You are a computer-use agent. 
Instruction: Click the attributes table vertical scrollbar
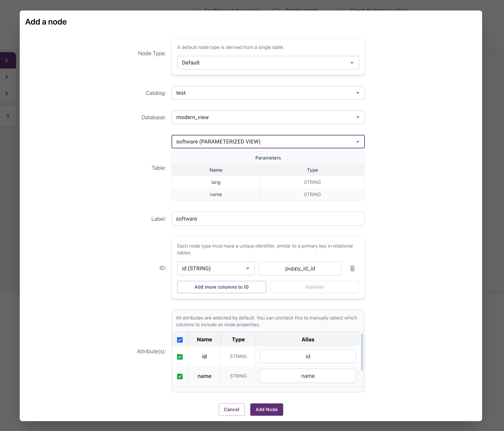click(362, 353)
